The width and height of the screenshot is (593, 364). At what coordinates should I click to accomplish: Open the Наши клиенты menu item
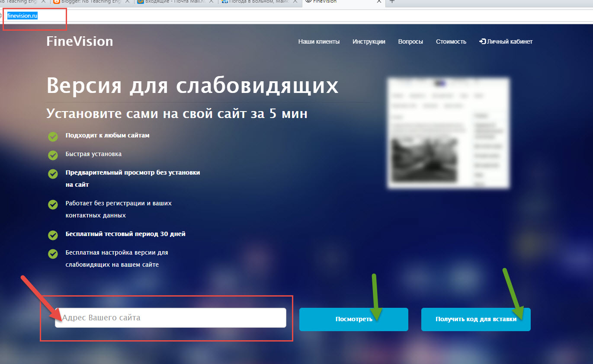click(319, 42)
